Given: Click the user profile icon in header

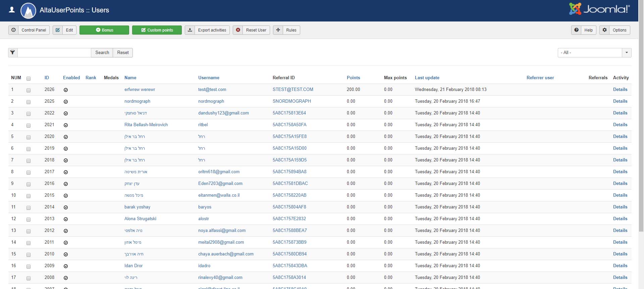Looking at the screenshot, I should 12,10.
